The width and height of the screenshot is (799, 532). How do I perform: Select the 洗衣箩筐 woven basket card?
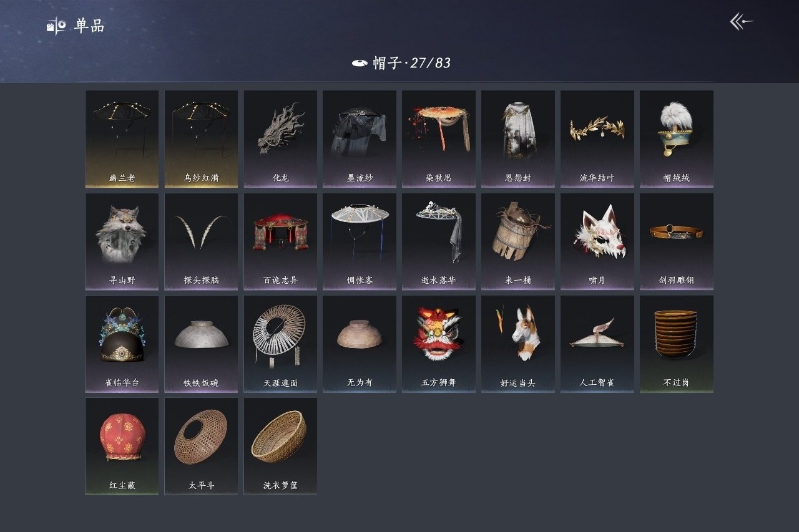[x=280, y=446]
